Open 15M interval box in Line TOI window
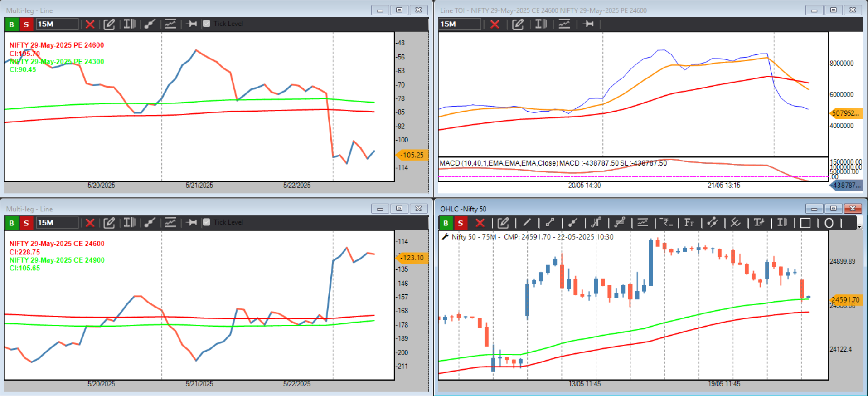Image resolution: width=868 pixels, height=396 pixels. pos(460,24)
